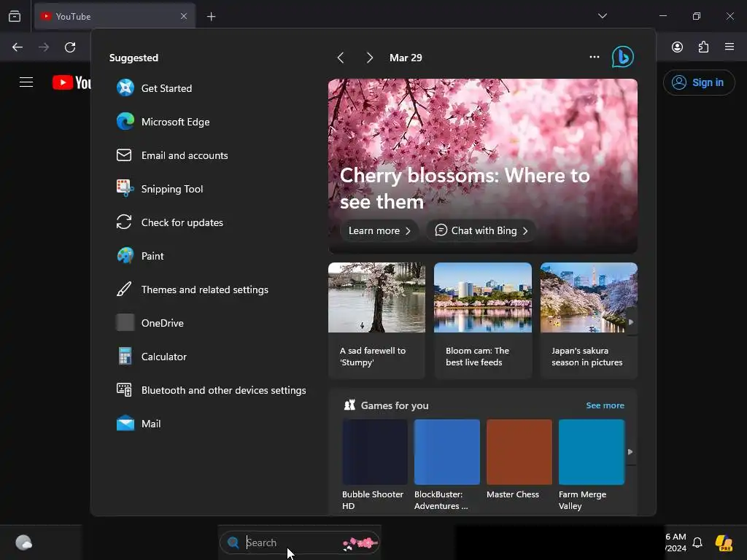Go to the next day's highlights

tap(370, 58)
